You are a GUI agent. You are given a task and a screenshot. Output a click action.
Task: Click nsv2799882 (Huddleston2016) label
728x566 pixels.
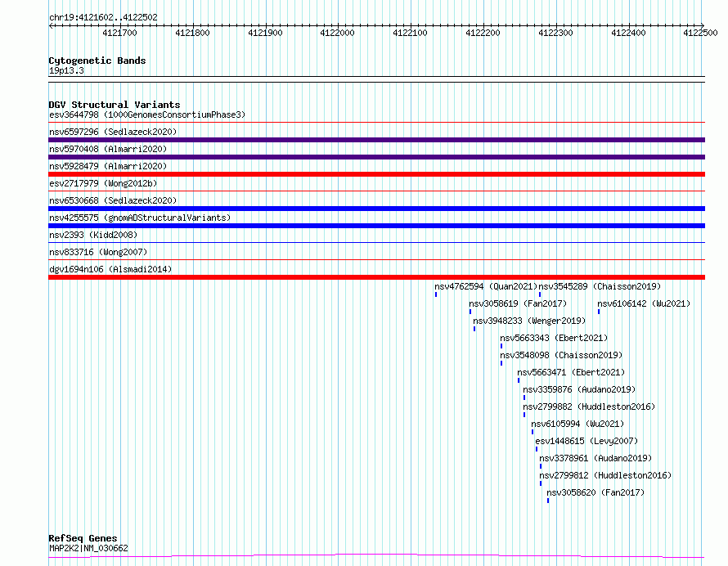589,407
